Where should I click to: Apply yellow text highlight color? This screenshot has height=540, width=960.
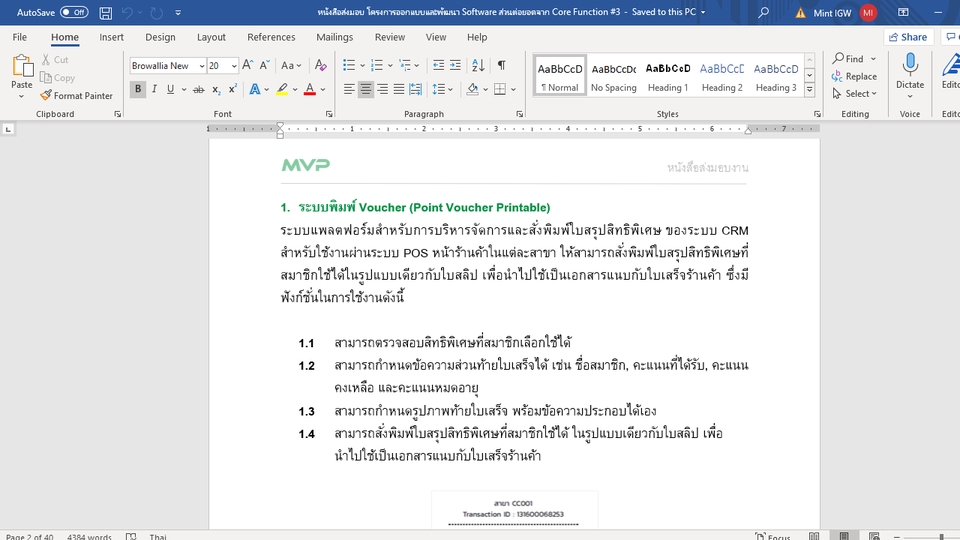pyautogui.click(x=282, y=89)
